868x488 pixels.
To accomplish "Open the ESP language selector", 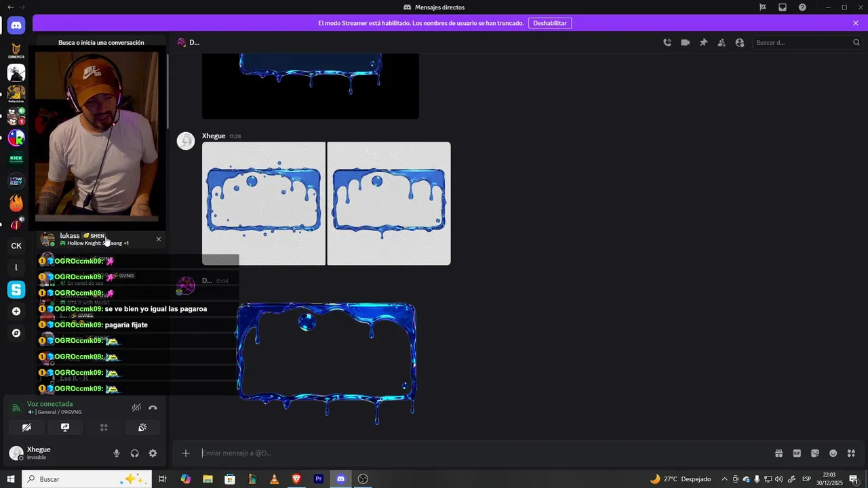I will click(807, 479).
